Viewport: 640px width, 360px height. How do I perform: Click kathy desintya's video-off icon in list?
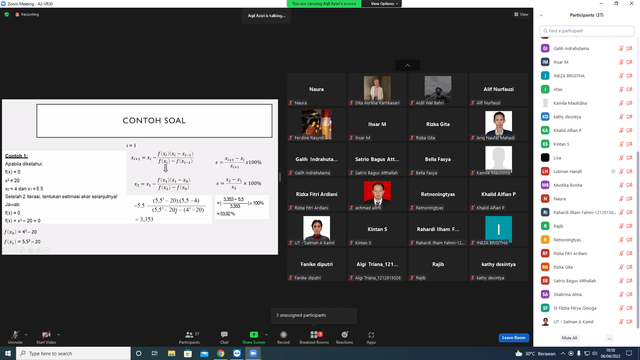629,117
